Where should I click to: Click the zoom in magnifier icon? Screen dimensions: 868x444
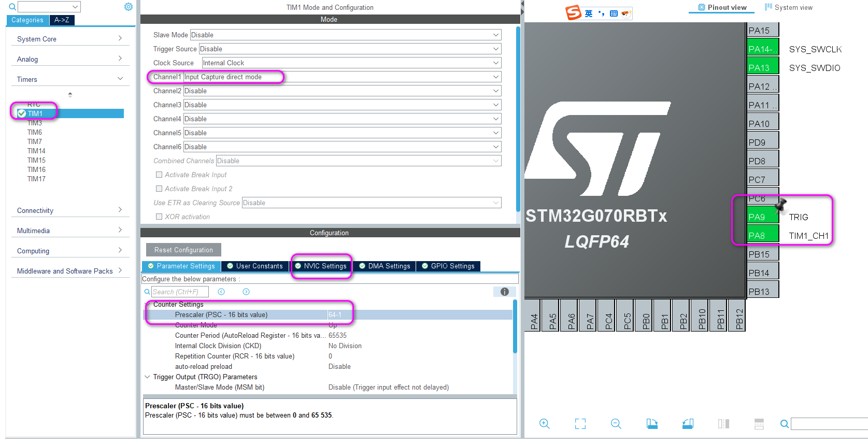click(x=544, y=424)
